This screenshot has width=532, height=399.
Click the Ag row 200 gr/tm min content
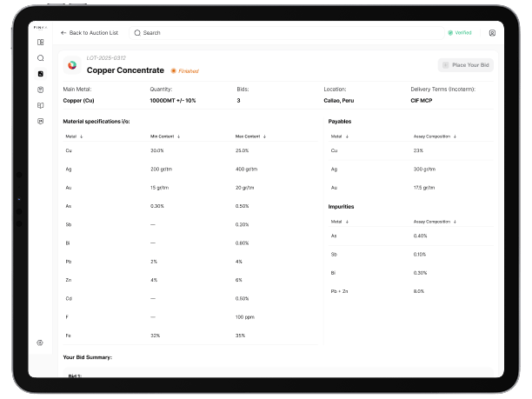161,169
